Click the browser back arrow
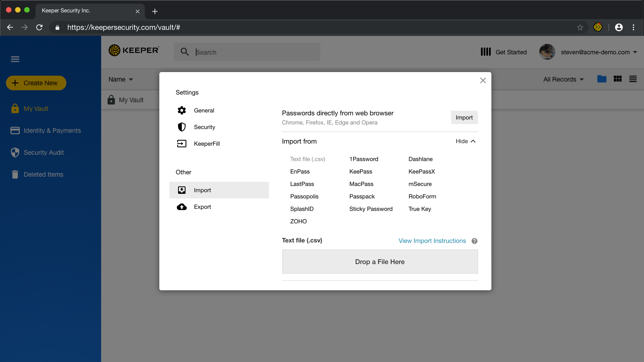The height and width of the screenshot is (362, 644). click(10, 27)
